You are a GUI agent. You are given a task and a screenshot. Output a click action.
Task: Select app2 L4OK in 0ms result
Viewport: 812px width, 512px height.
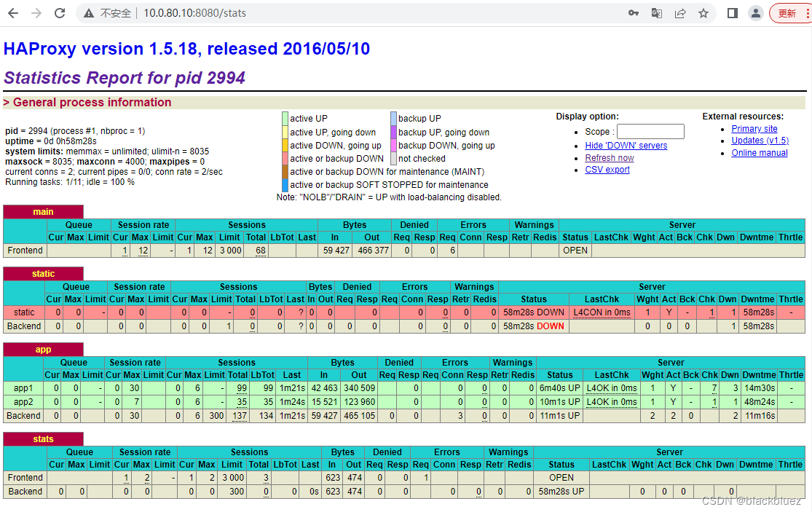click(x=612, y=402)
